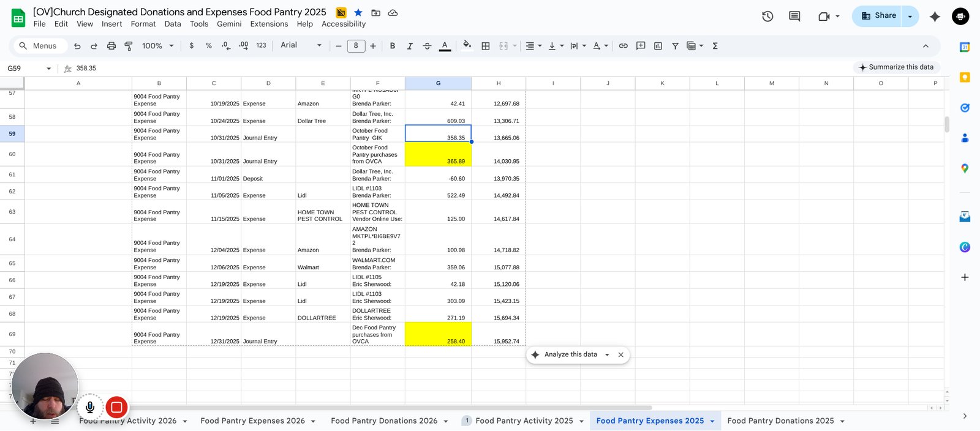Open the comments history panel
The width and height of the screenshot is (980, 431).
794,17
